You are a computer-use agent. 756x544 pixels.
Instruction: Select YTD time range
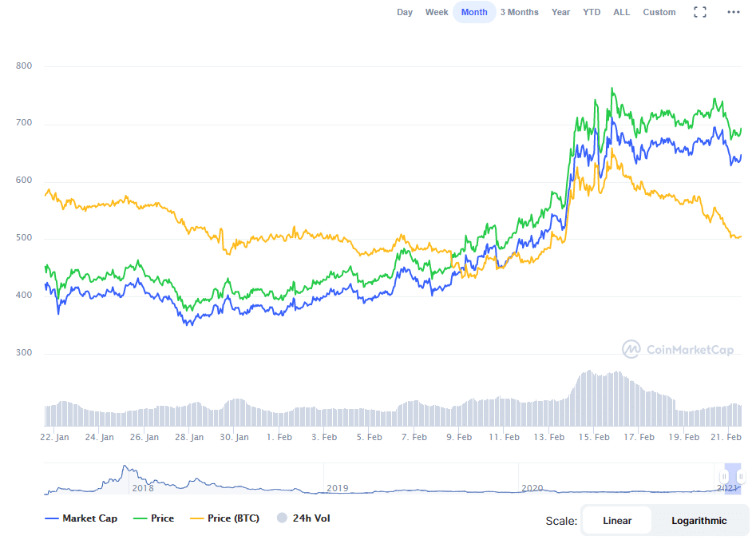592,12
